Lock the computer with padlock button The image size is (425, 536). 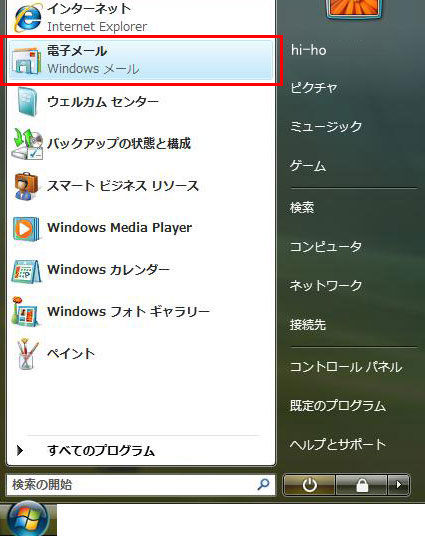pos(362,484)
